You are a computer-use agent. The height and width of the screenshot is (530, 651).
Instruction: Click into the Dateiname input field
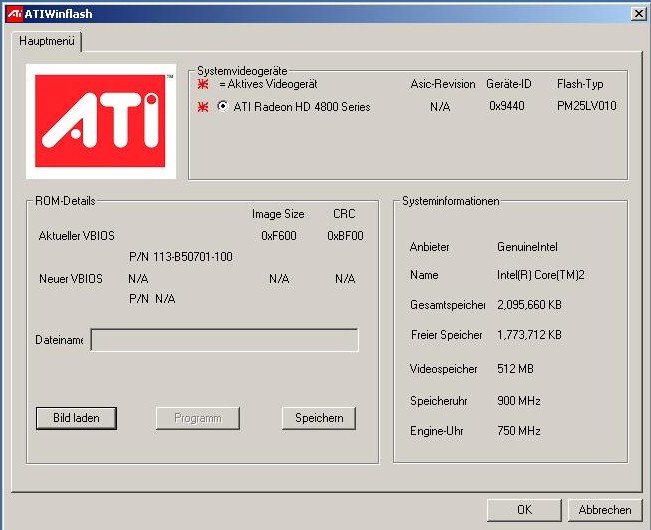[x=225, y=340]
